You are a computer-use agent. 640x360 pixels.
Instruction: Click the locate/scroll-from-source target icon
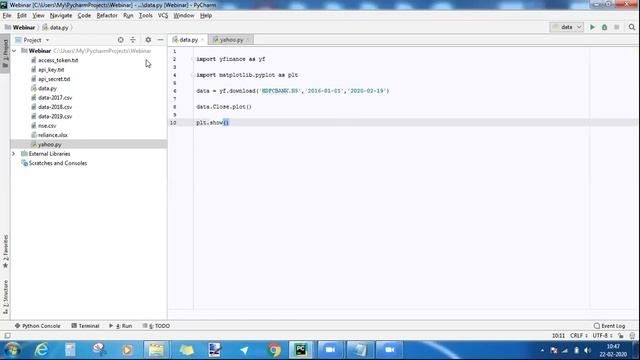point(120,40)
